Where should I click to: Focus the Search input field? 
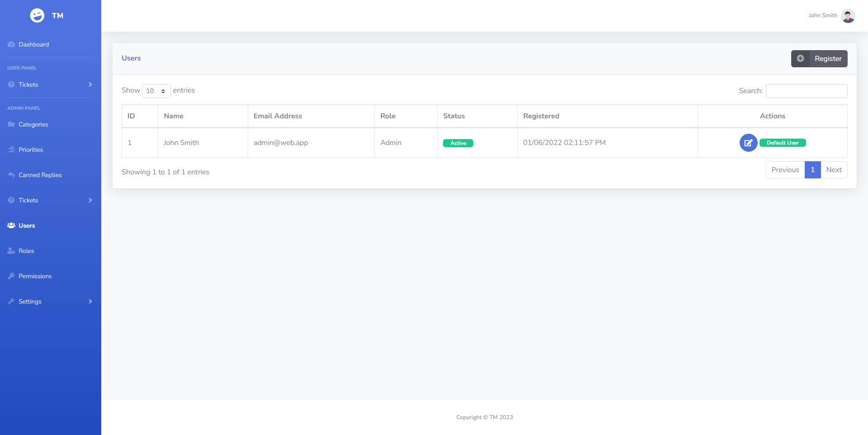coord(807,91)
